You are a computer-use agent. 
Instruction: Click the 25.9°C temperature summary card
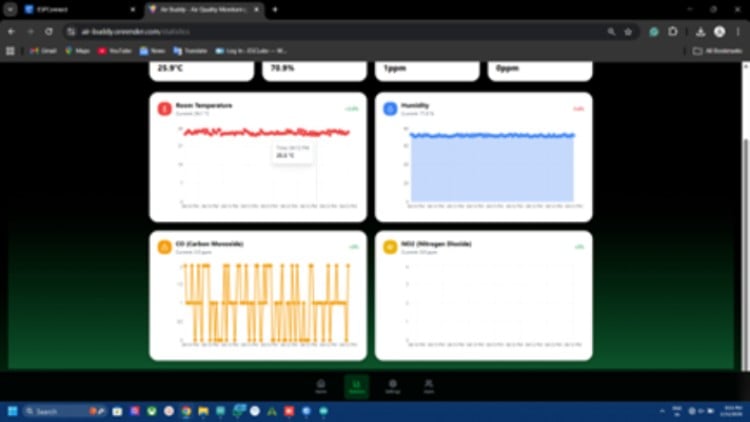click(201, 71)
